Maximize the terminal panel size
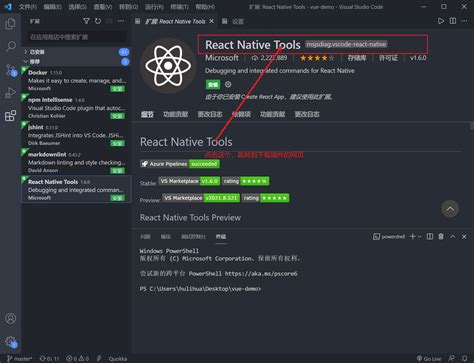 point(453,236)
